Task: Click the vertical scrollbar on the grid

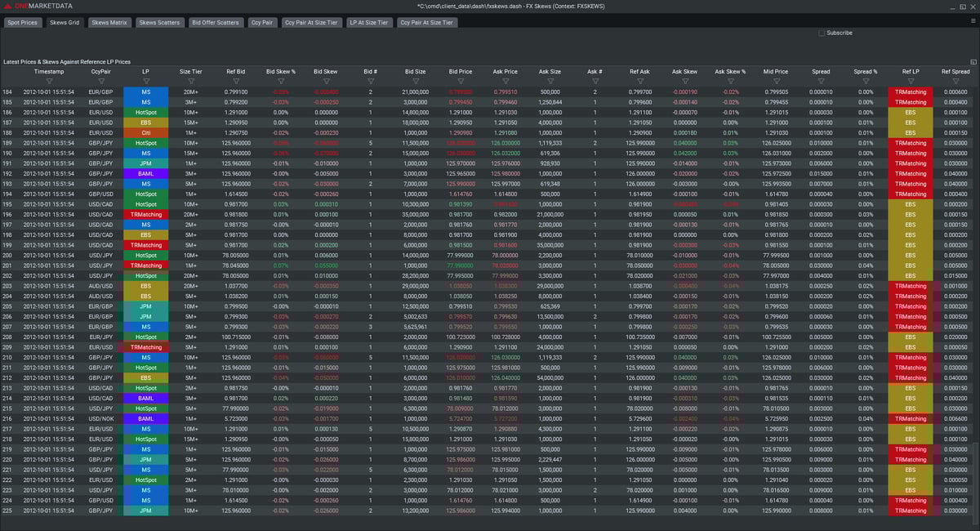Action: click(x=973, y=482)
